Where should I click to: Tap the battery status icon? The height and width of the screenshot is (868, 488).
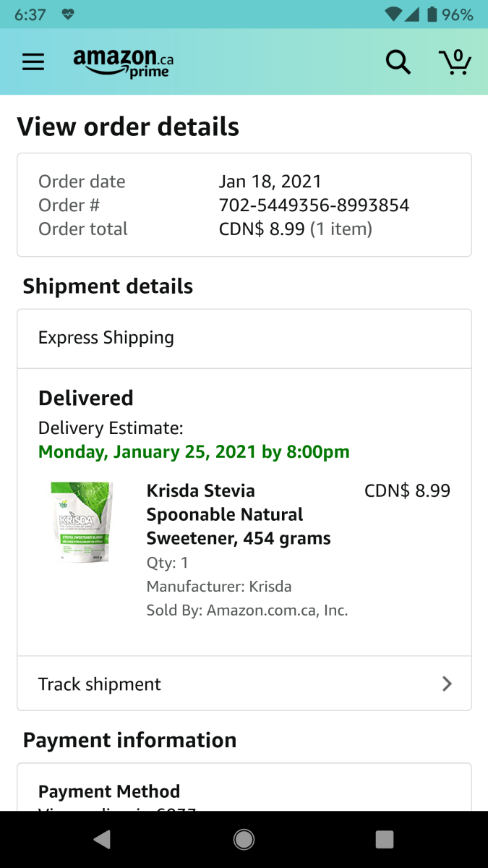pyautogui.click(x=432, y=14)
